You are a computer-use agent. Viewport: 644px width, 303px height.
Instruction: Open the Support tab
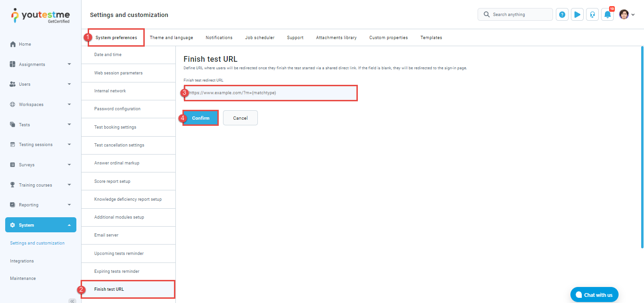295,38
